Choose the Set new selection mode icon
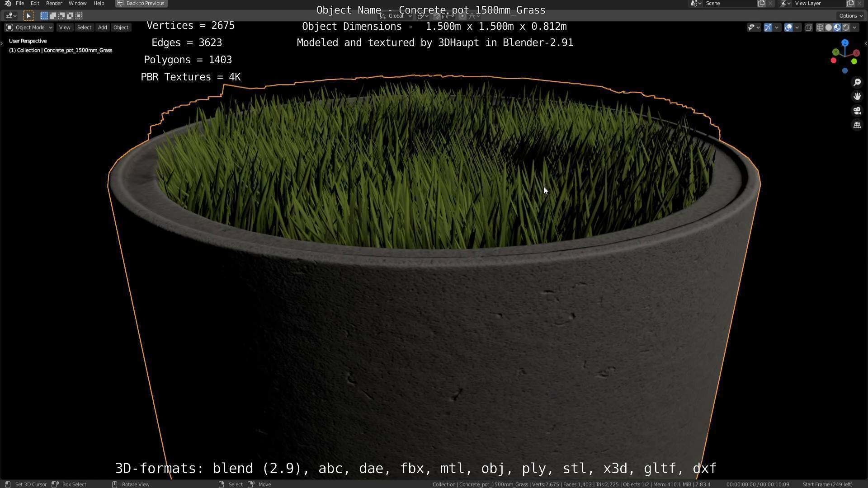Image resolution: width=868 pixels, height=488 pixels. [44, 16]
